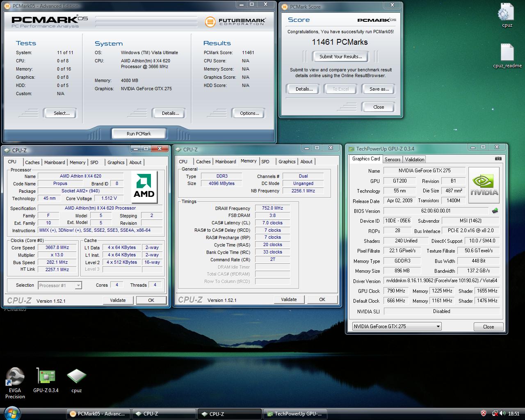Click Run PCMark button

coord(139,134)
